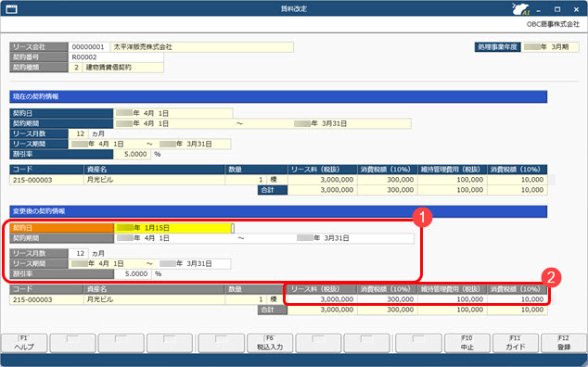The image size is (588, 367).
Task: Click the AI assistant icon in title bar
Action: point(521,8)
